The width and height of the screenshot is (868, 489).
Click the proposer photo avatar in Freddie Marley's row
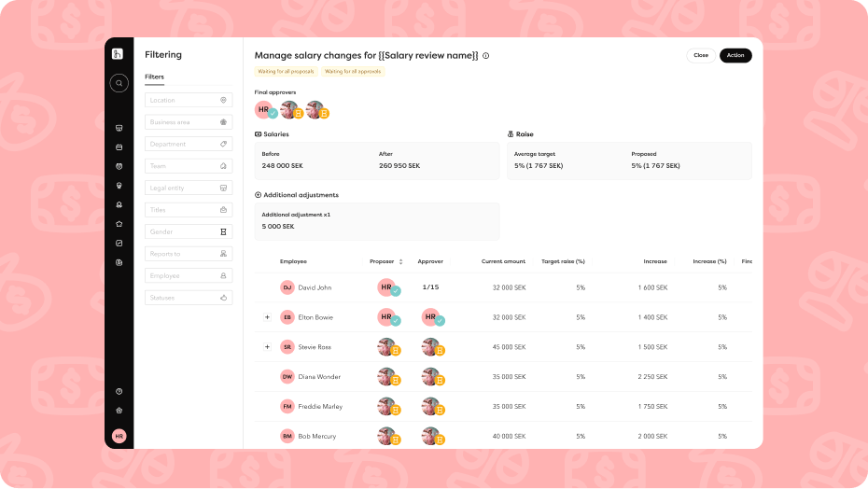[x=387, y=407]
